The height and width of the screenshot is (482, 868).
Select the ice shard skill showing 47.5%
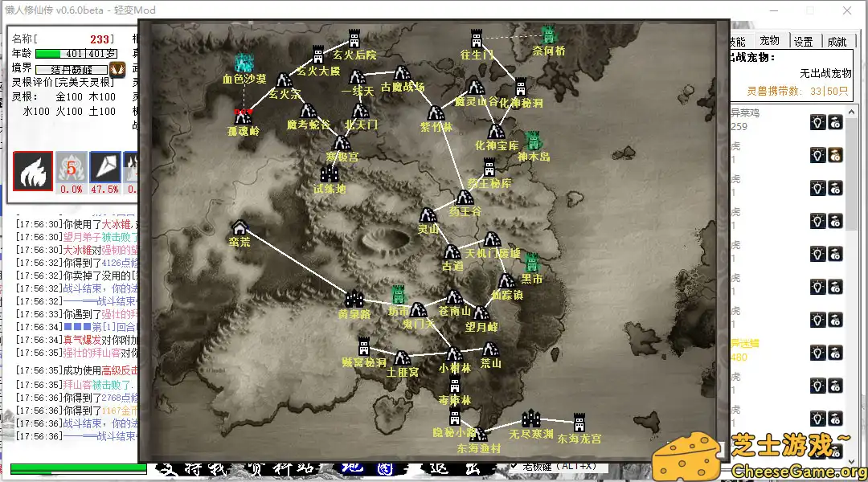[105, 168]
